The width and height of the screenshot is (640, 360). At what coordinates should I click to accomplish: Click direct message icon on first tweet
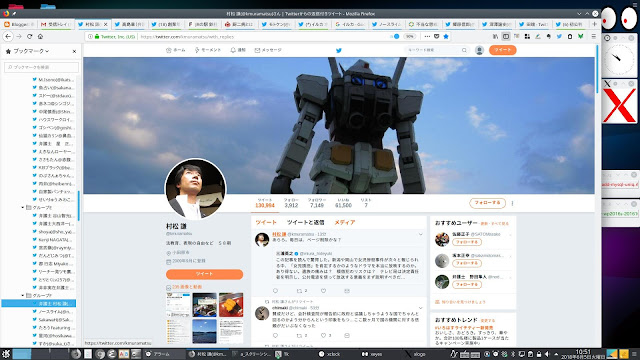[347, 291]
